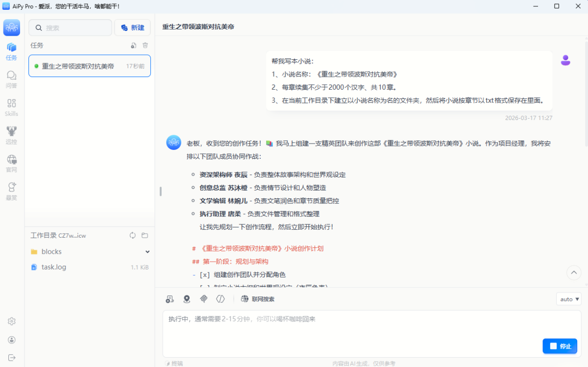
Task: Log out using the exit icon
Action: pyautogui.click(x=12, y=358)
